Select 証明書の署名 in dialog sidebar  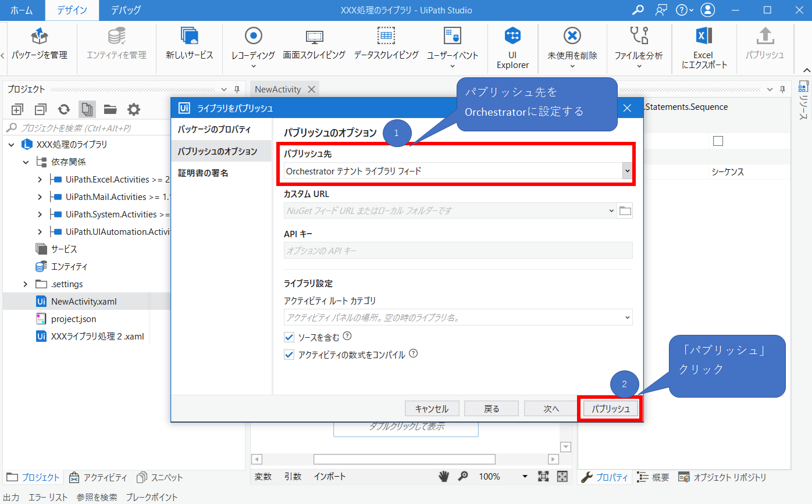pyautogui.click(x=221, y=173)
